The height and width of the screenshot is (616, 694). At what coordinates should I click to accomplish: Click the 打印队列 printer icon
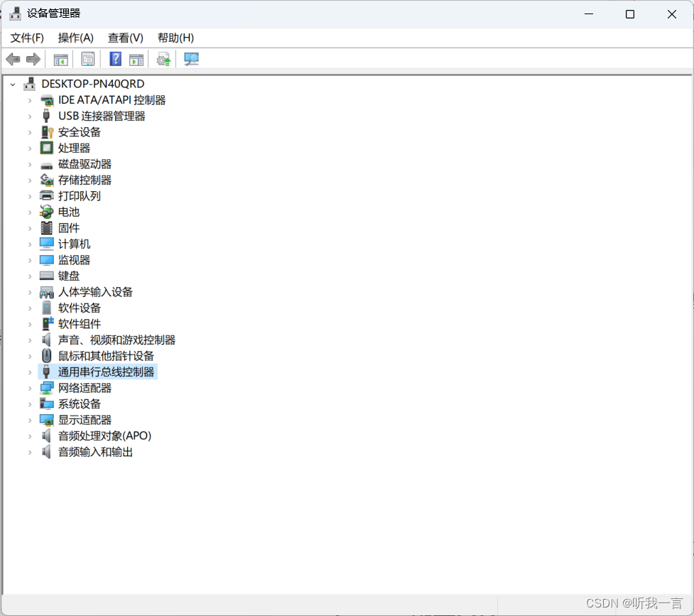point(46,195)
